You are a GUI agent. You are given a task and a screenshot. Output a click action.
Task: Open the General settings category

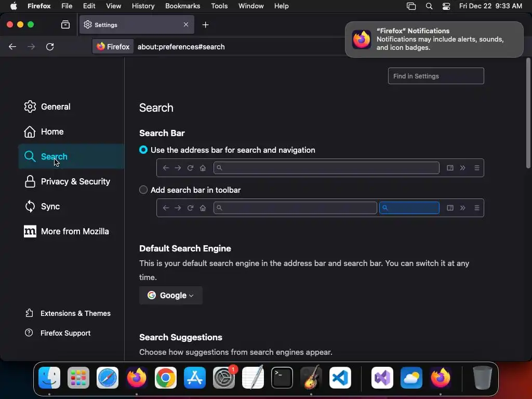click(x=47, y=107)
